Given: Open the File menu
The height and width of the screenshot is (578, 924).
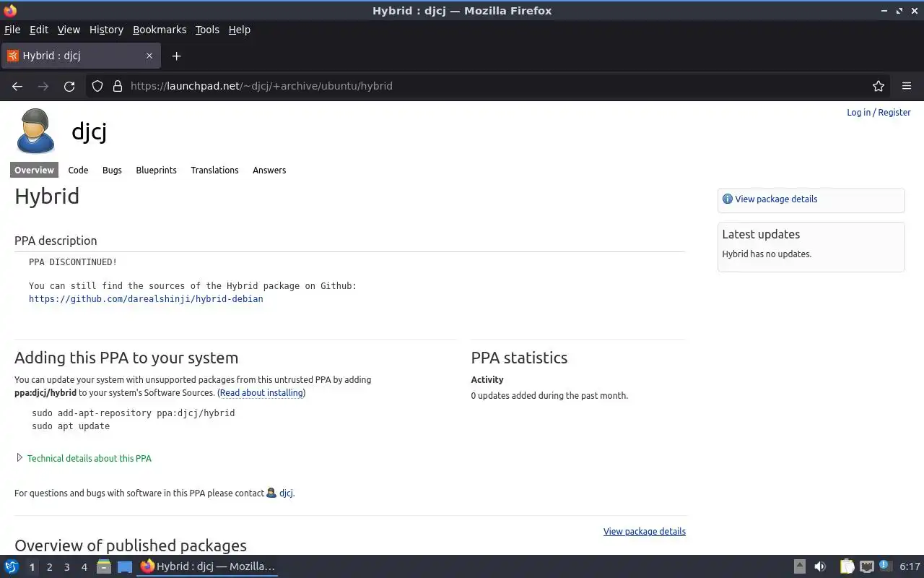Looking at the screenshot, I should (x=12, y=30).
